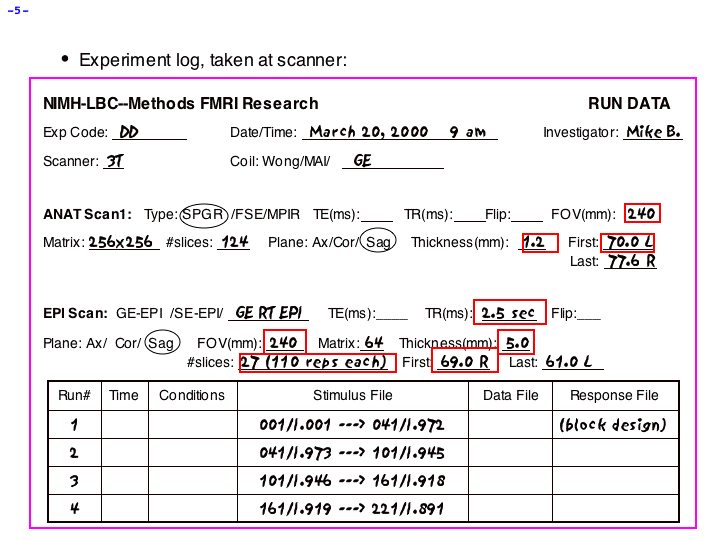Click the Exp Code field containing DD
The width and height of the screenshot is (720, 540).
[x=130, y=132]
